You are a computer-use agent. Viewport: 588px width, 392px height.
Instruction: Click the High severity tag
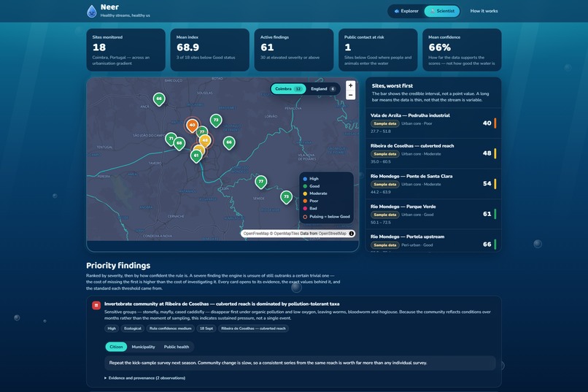point(112,328)
